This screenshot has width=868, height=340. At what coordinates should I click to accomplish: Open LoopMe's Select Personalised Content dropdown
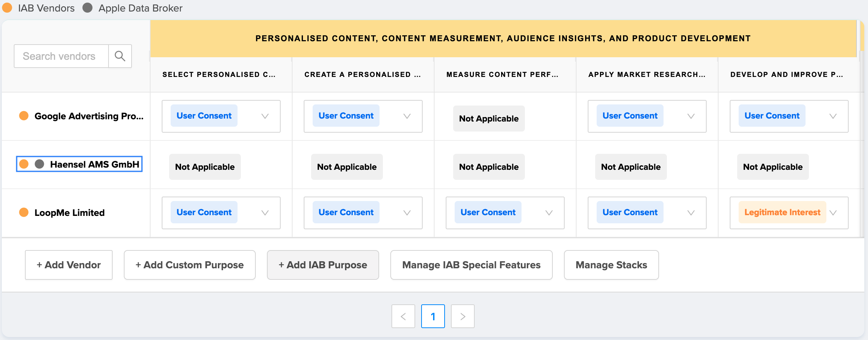(x=221, y=213)
